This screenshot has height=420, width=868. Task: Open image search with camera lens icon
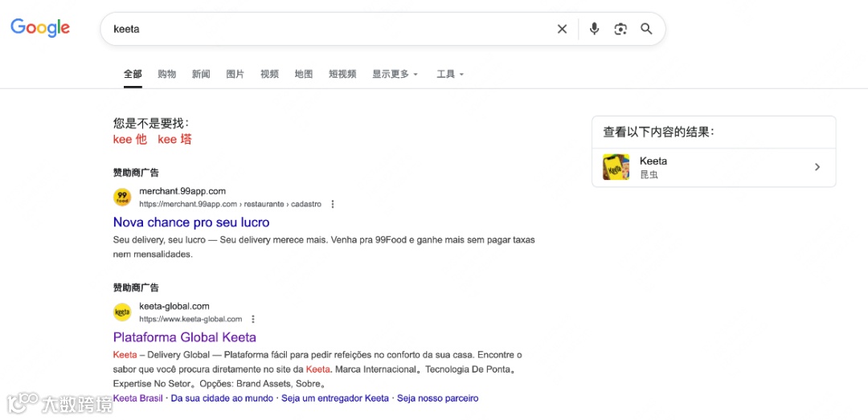point(620,30)
